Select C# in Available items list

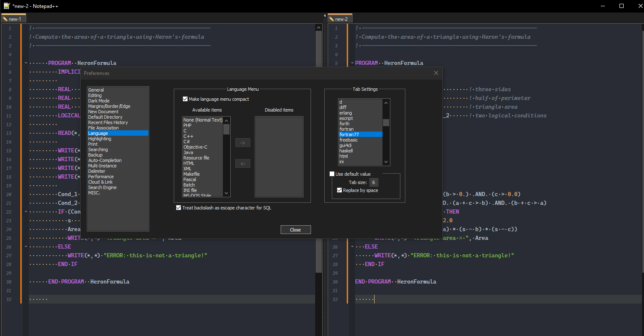[x=203, y=142]
